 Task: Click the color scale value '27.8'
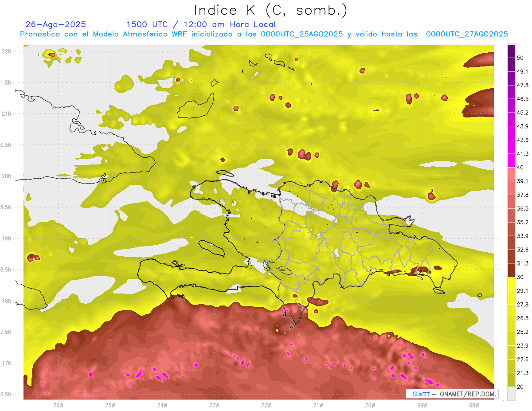pos(523,305)
